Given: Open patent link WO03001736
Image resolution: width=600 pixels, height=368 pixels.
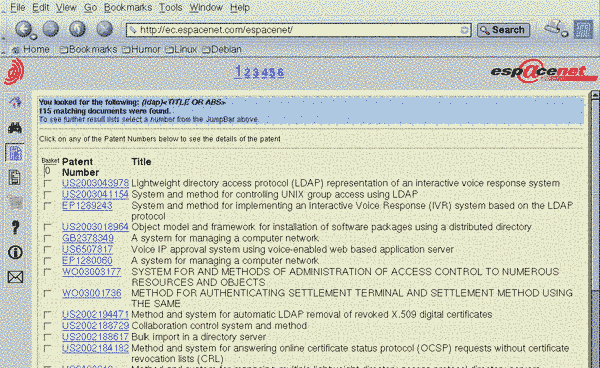Looking at the screenshot, I should (91, 293).
